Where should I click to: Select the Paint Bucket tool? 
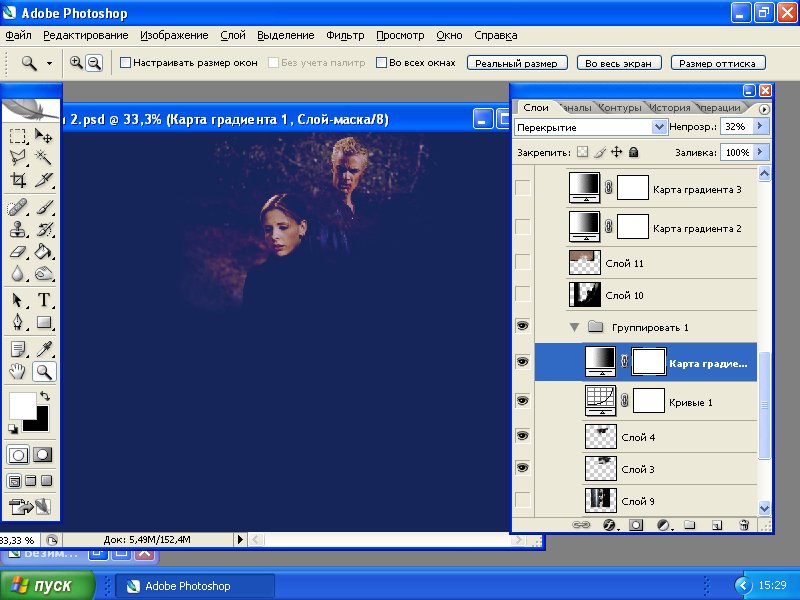click(x=44, y=252)
